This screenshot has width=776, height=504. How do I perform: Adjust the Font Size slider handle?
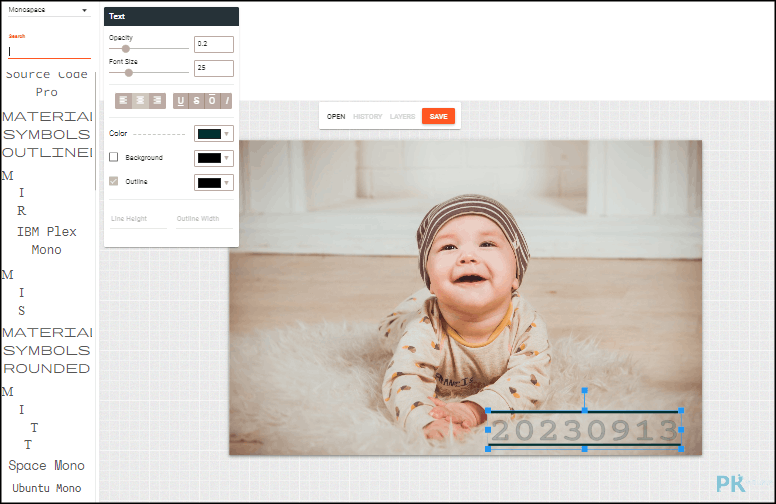(x=129, y=73)
